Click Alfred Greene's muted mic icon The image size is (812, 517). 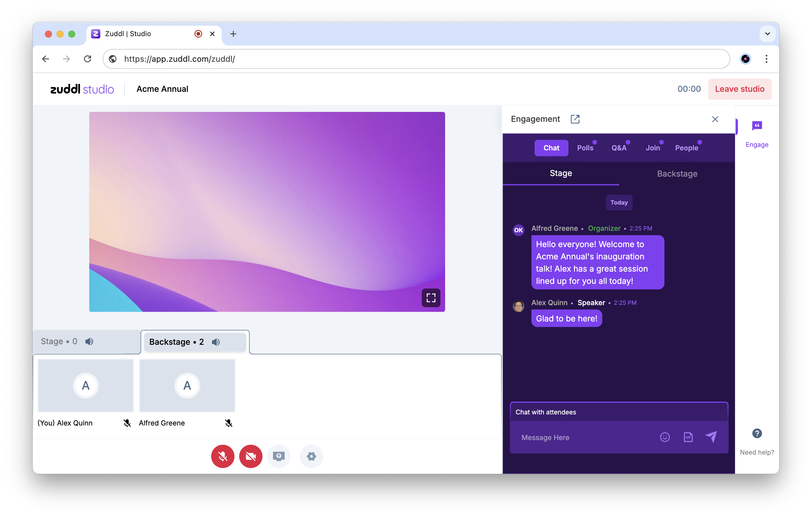[x=229, y=423]
